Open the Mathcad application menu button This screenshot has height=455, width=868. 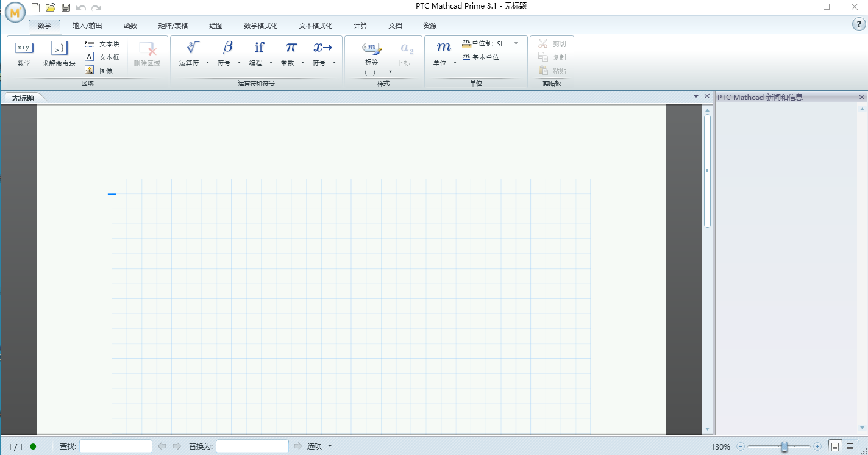pyautogui.click(x=15, y=11)
